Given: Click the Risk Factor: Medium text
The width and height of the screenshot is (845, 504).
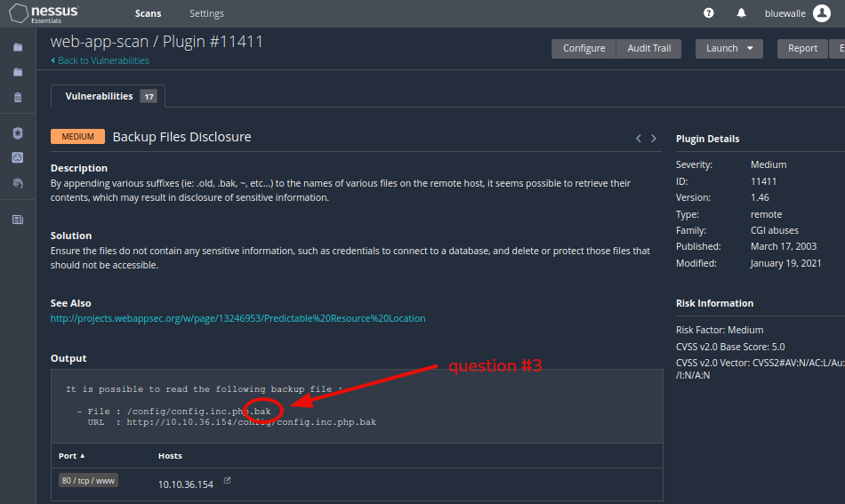Looking at the screenshot, I should tap(720, 330).
